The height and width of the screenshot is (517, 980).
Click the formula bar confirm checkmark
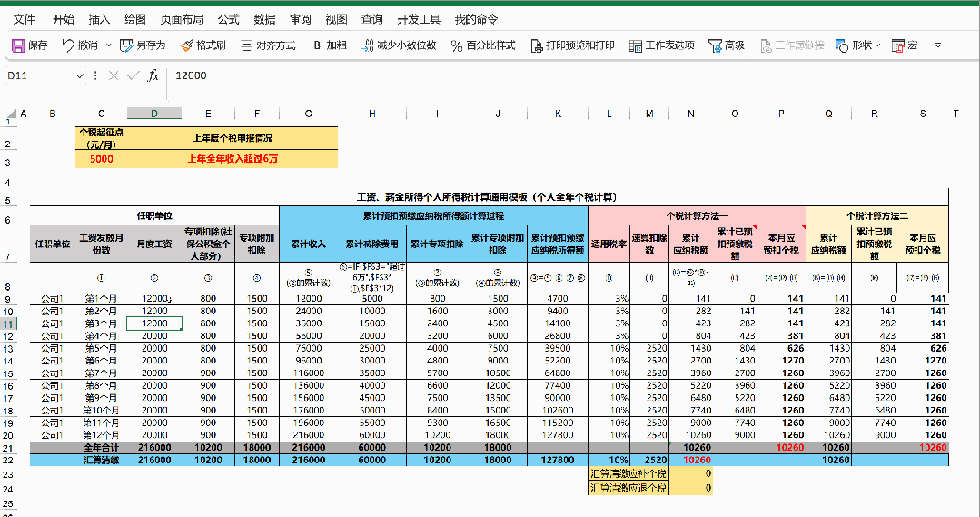click(133, 75)
